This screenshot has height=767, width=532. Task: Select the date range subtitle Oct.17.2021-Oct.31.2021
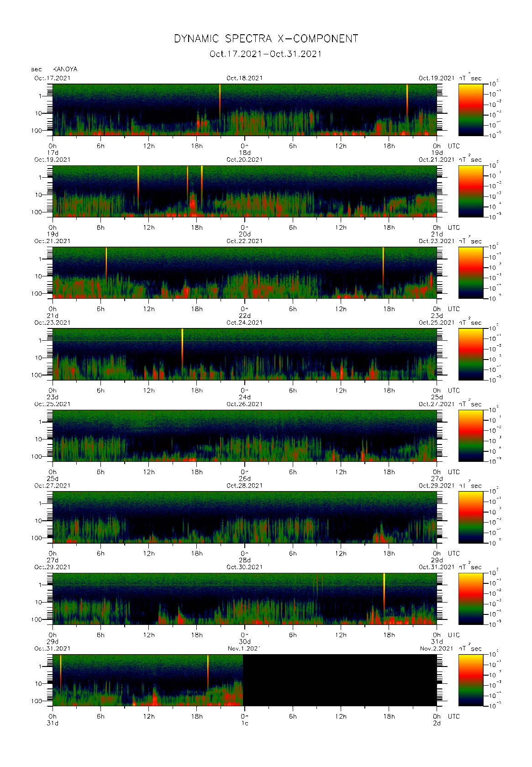(266, 54)
